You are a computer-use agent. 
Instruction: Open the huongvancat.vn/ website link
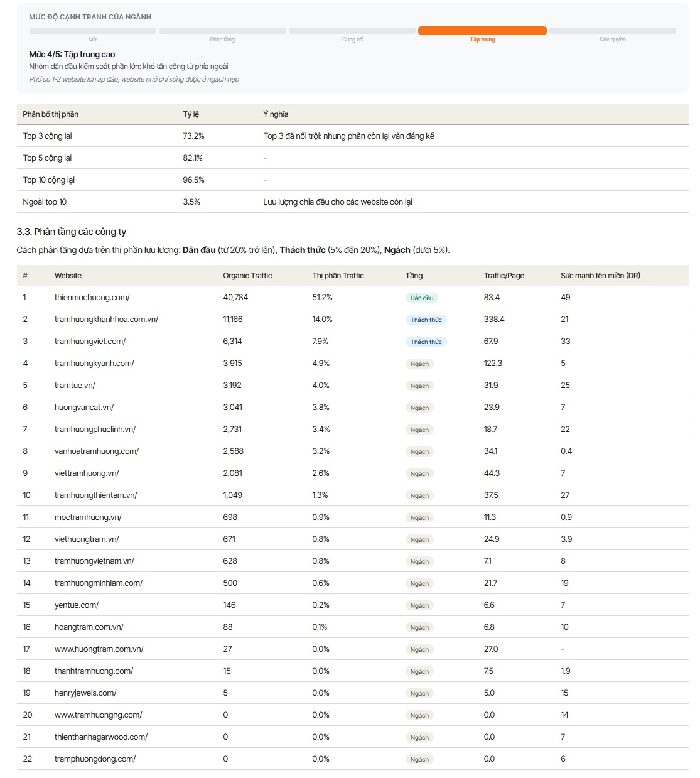pos(84,408)
